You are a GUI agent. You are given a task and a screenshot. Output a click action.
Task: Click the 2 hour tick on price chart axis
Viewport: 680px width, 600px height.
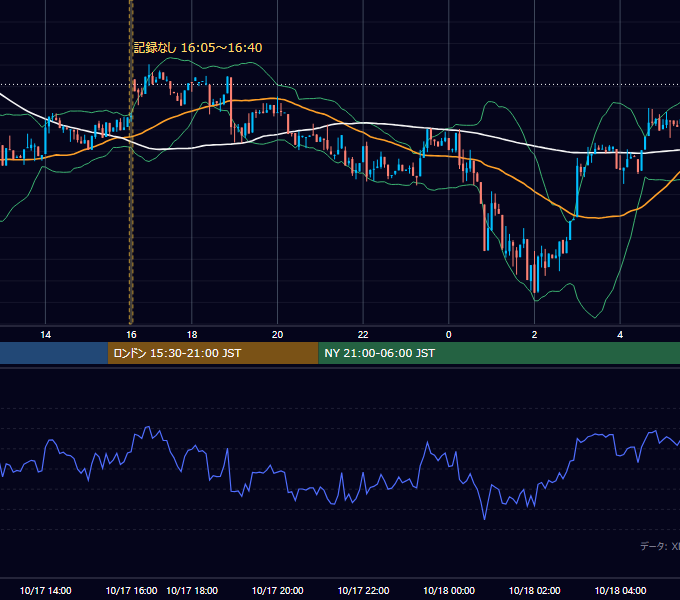tap(534, 335)
